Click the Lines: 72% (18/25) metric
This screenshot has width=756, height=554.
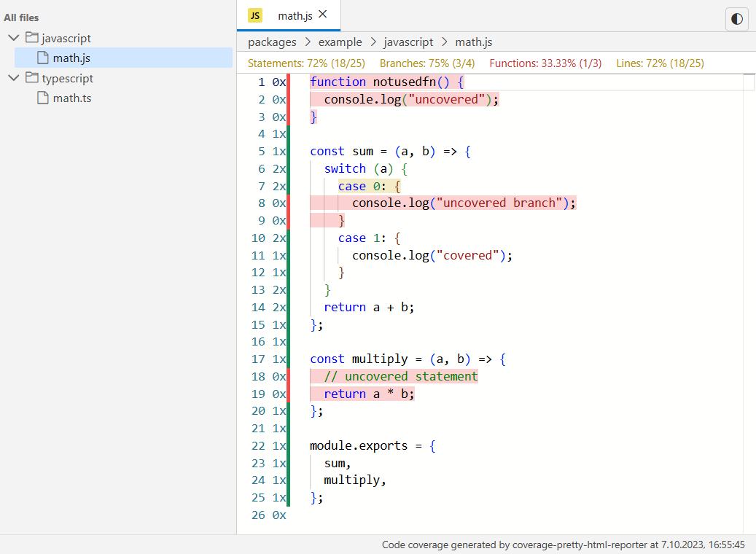[660, 63]
